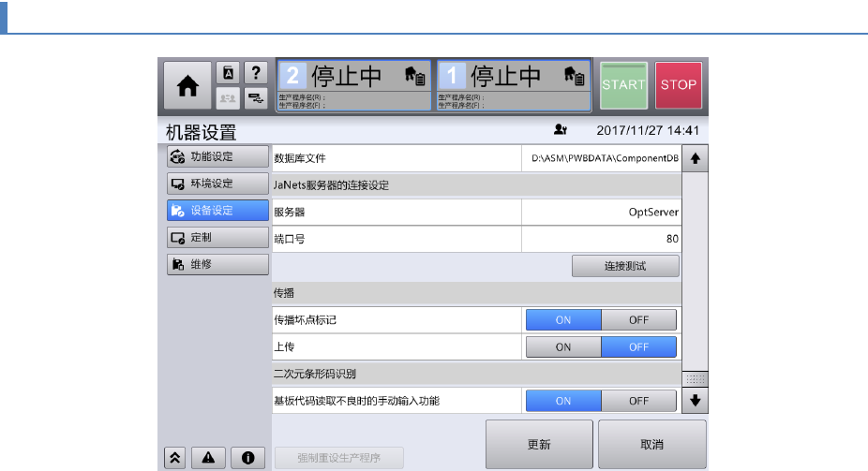Screen dimensions: 868x471
Task: Open 定制 menu item
Action: tap(217, 238)
